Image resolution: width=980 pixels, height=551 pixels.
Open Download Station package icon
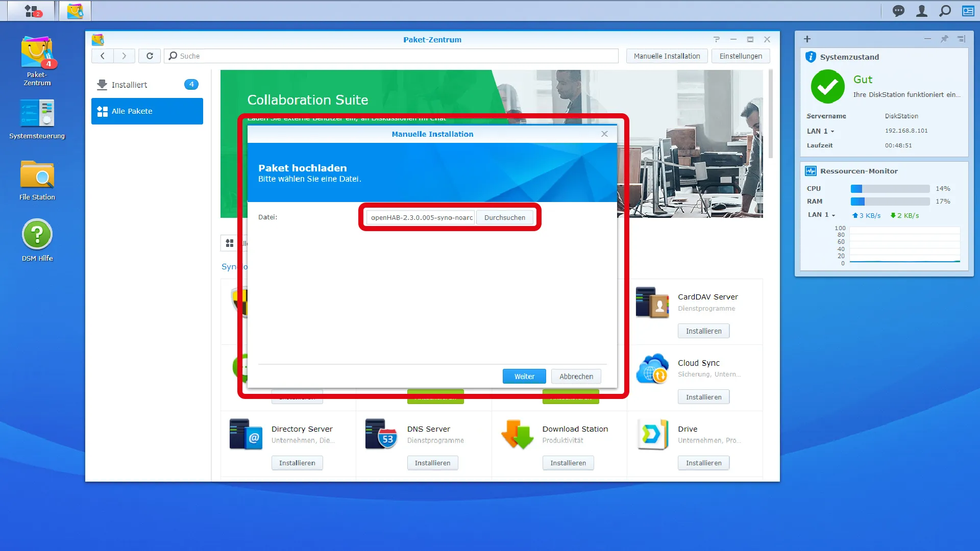click(x=517, y=434)
